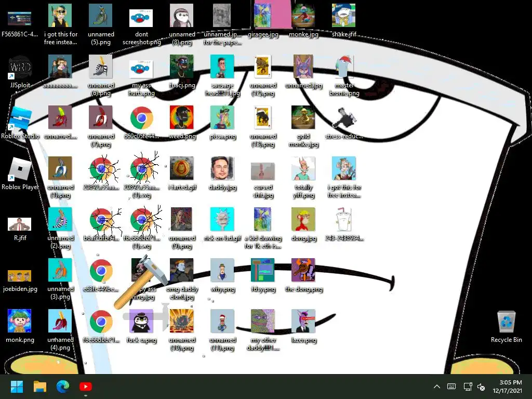Select the unnamed (13).png file
Screen dimensions: 532x399
263,126
